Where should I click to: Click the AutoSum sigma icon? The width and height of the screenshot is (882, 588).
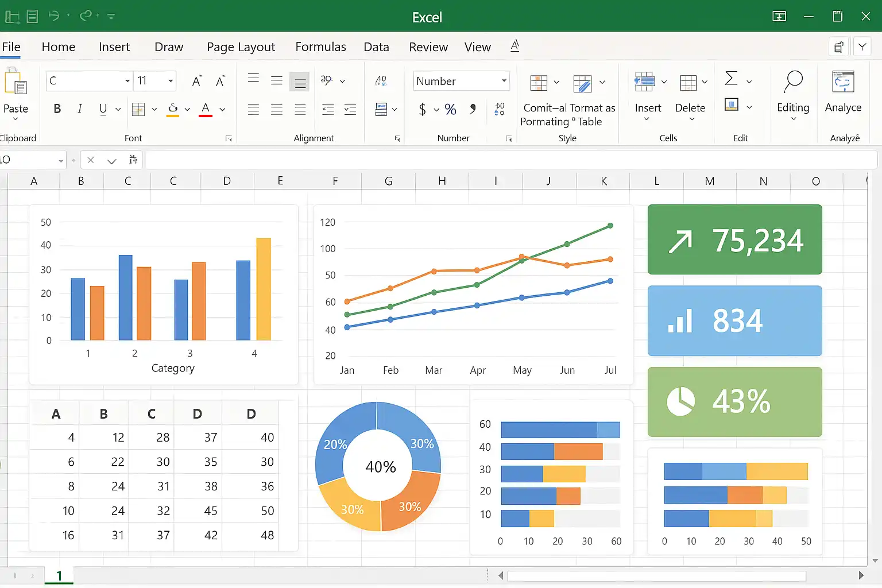click(731, 79)
